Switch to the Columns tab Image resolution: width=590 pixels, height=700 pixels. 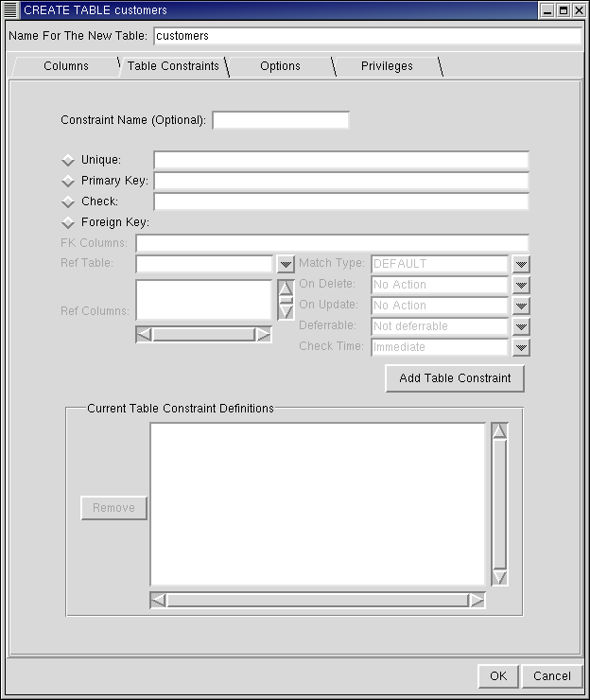(66, 66)
